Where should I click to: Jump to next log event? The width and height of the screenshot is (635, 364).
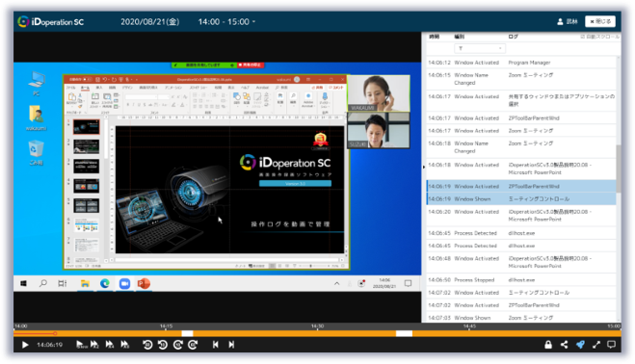coord(231,345)
